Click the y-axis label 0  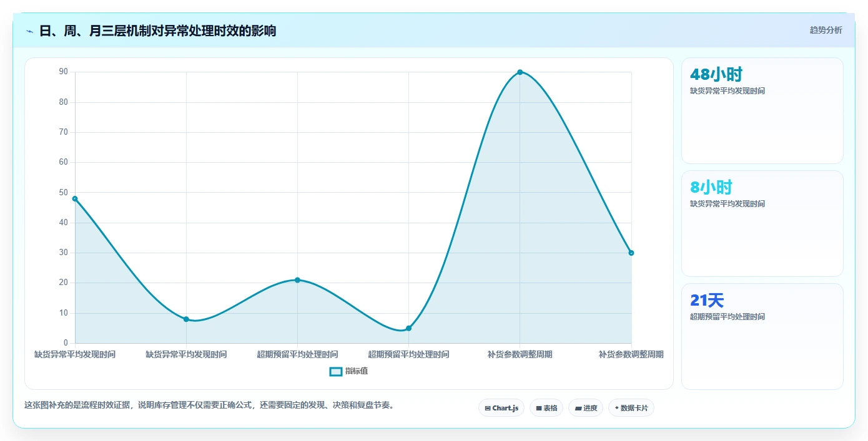(x=66, y=343)
